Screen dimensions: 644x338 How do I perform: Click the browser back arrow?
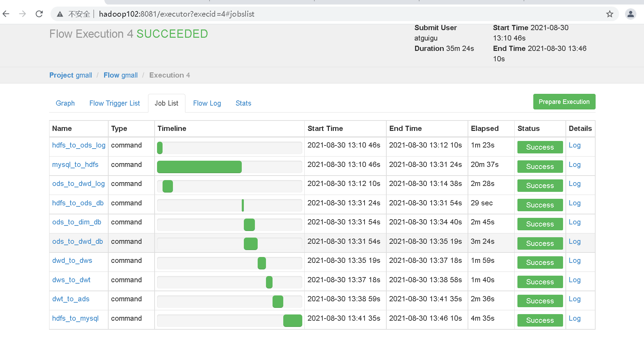point(6,14)
